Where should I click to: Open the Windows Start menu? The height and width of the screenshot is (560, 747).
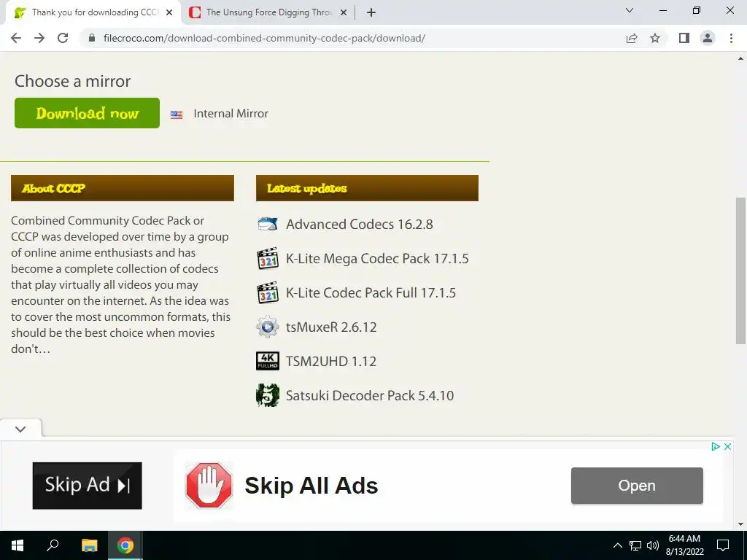(x=18, y=545)
